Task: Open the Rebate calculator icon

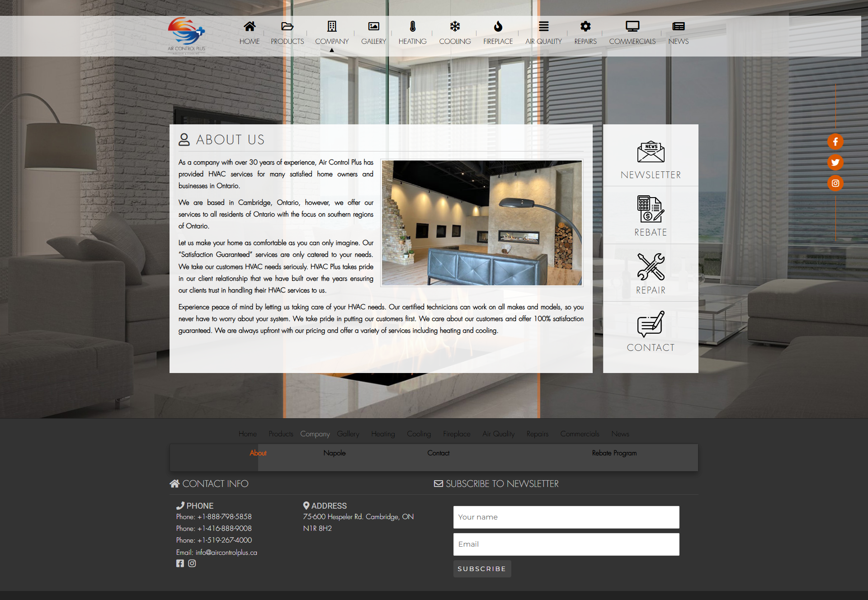Action: (651, 209)
